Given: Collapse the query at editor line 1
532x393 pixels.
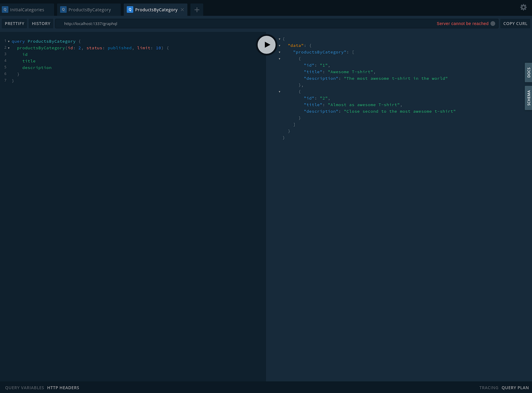Looking at the screenshot, I should click(9, 41).
